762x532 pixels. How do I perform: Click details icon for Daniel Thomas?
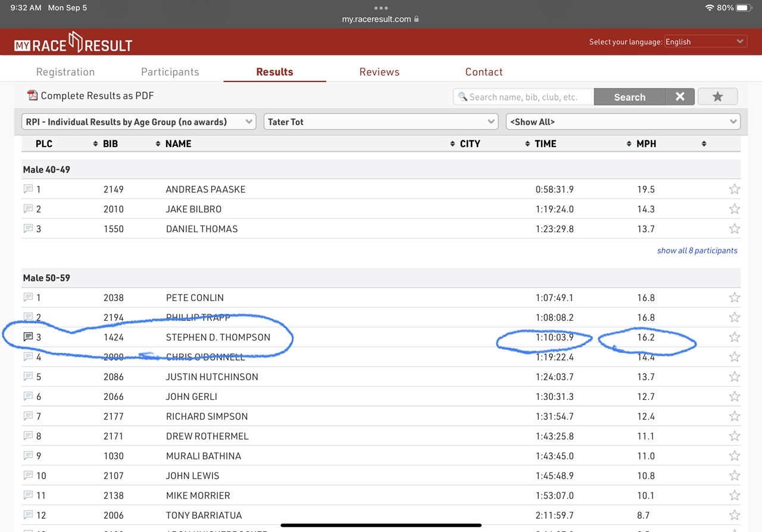28,229
